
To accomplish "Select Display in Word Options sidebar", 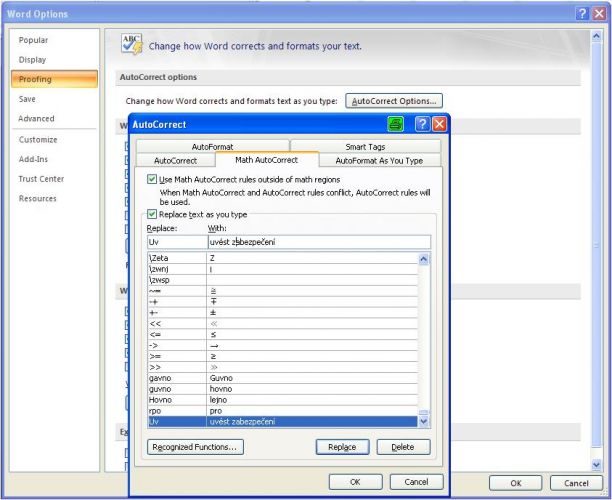I will [x=32, y=60].
